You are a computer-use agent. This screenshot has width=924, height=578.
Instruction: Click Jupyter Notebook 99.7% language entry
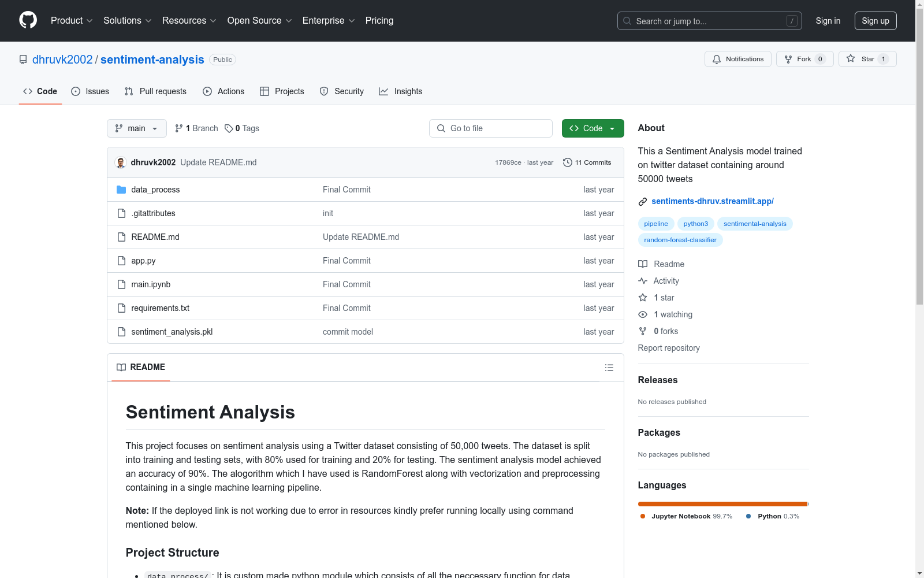[x=686, y=516]
